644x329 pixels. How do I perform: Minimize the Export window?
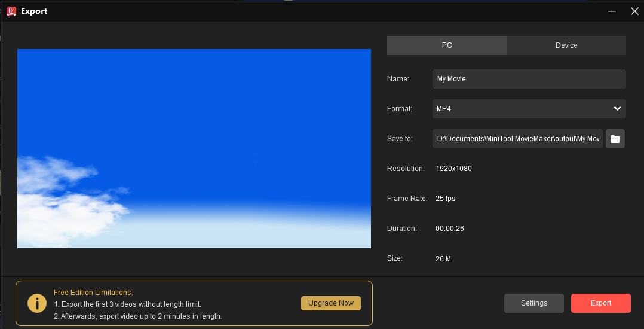pos(612,11)
